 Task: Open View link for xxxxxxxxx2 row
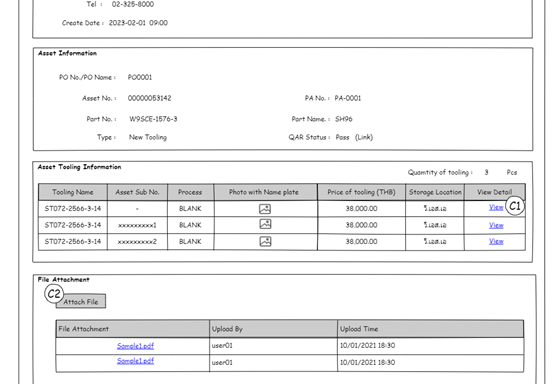pos(496,241)
